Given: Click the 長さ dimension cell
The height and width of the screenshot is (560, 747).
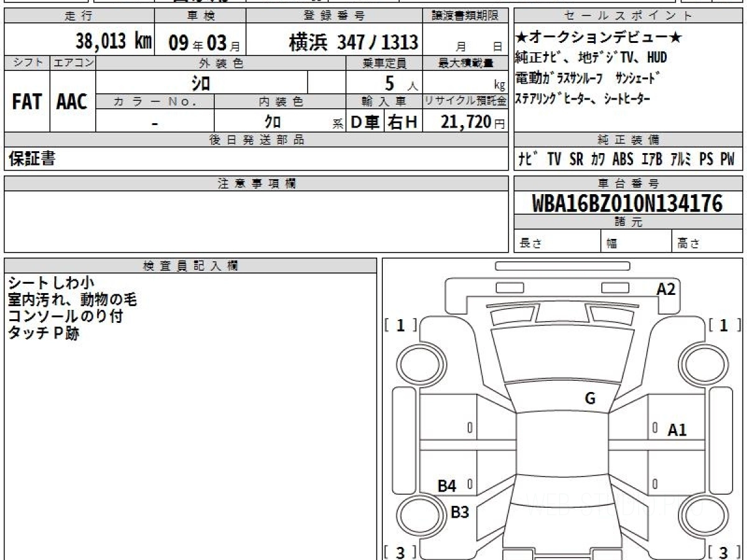Looking at the screenshot, I should (x=557, y=241).
